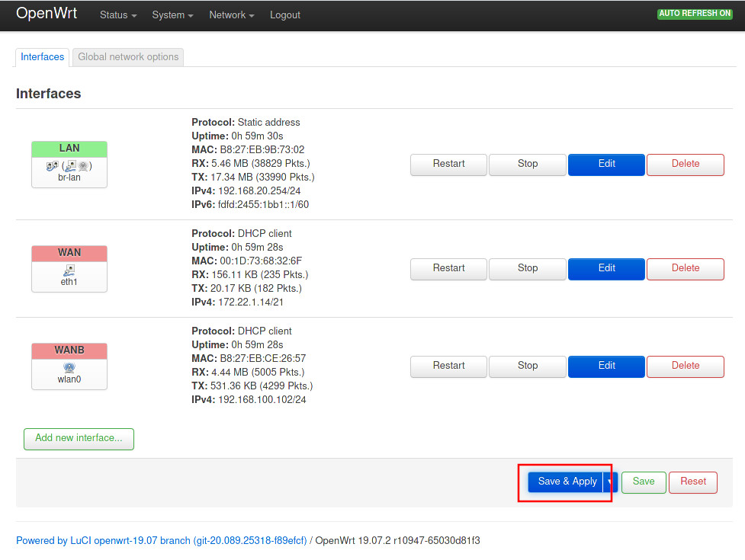Click the br-lan device name

pyautogui.click(x=69, y=178)
